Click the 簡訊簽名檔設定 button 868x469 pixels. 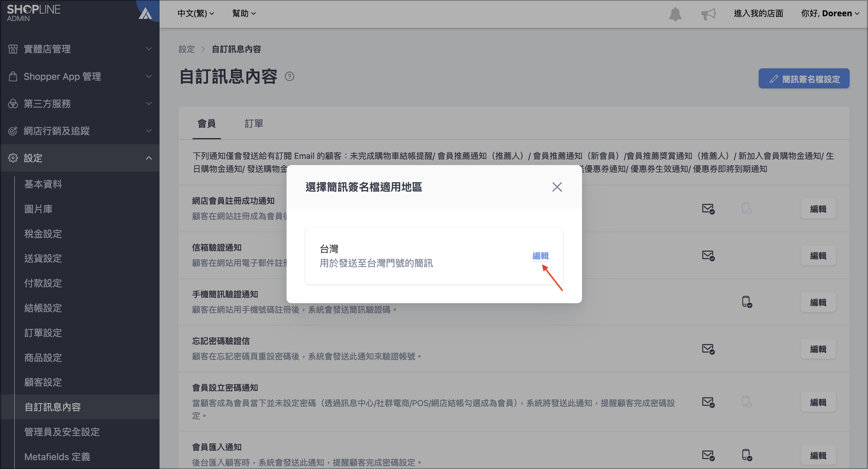[804, 79]
